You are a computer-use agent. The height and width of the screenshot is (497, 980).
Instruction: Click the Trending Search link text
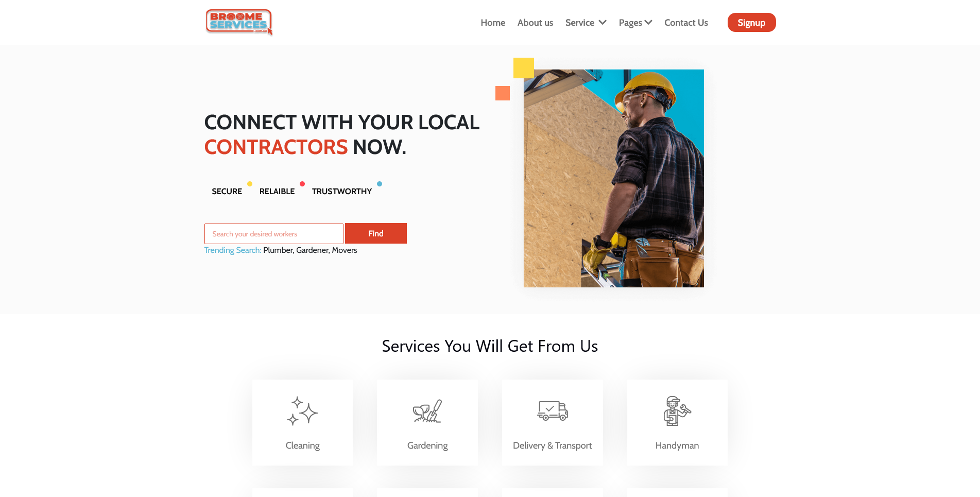[x=233, y=250]
